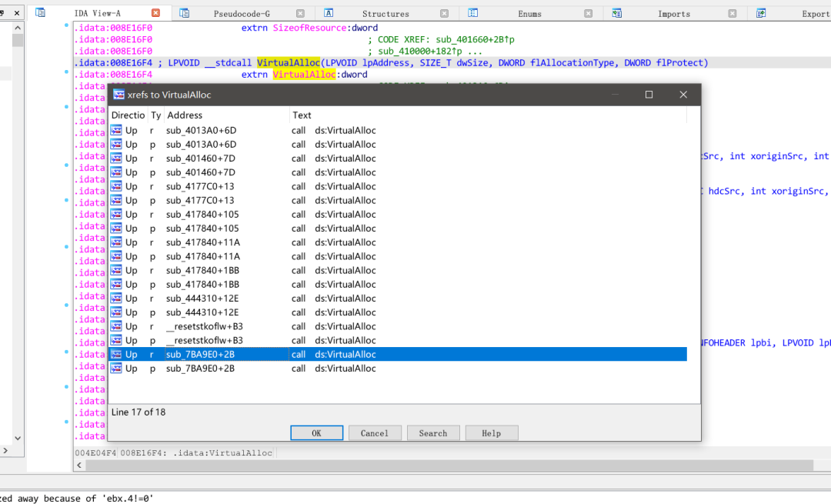Image resolution: width=831 pixels, height=504 pixels.
Task: Close the Structures tab
Action: pos(444,13)
